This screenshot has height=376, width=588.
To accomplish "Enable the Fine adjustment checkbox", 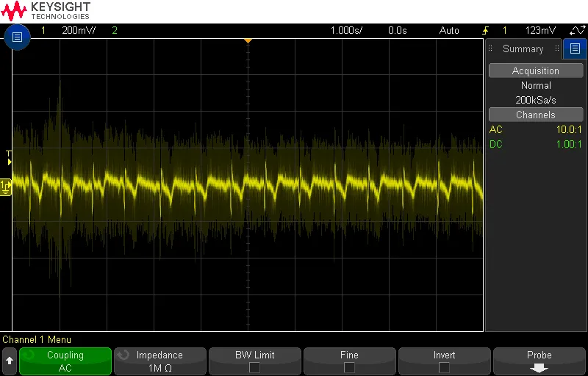I will tap(349, 368).
